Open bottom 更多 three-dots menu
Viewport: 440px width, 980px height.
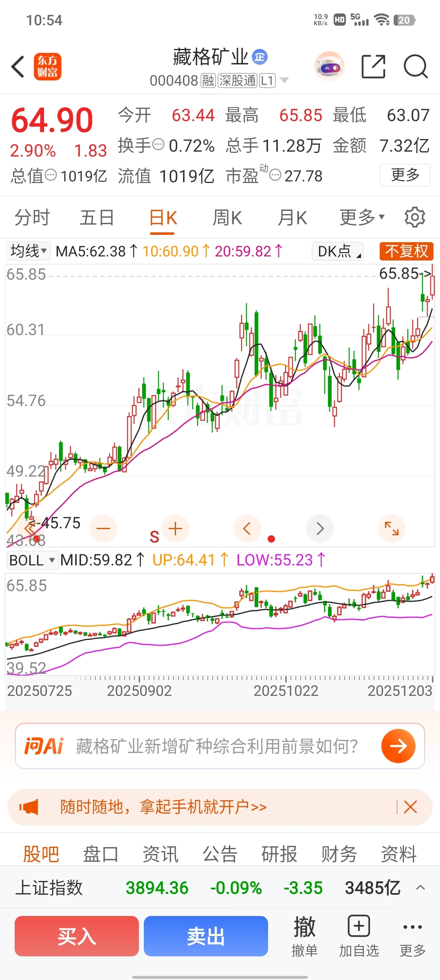tap(412, 936)
